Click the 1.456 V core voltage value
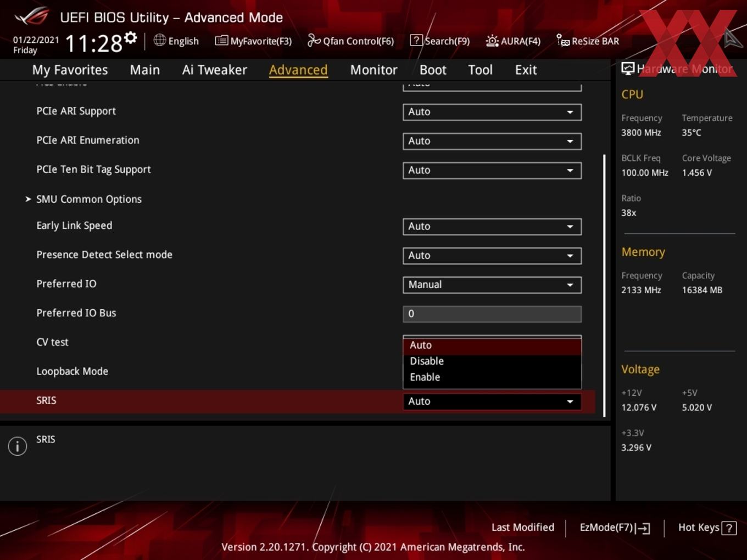The height and width of the screenshot is (560, 747). point(696,172)
